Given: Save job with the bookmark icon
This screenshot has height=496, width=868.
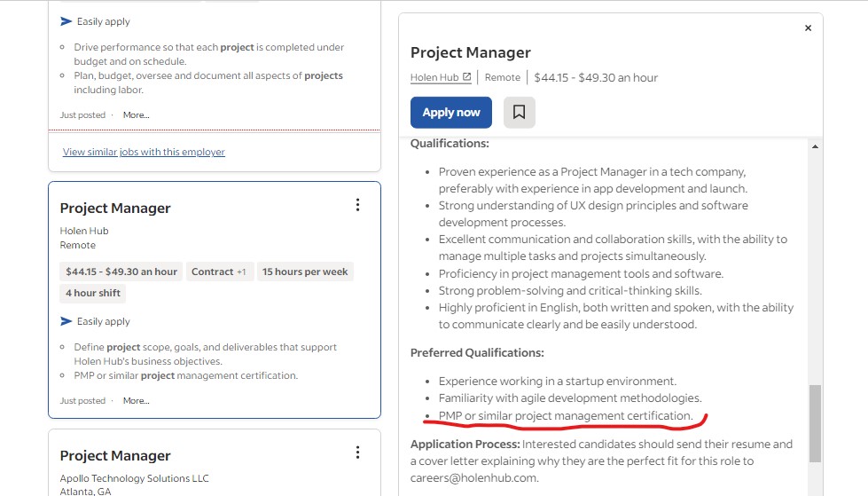Looking at the screenshot, I should [519, 112].
